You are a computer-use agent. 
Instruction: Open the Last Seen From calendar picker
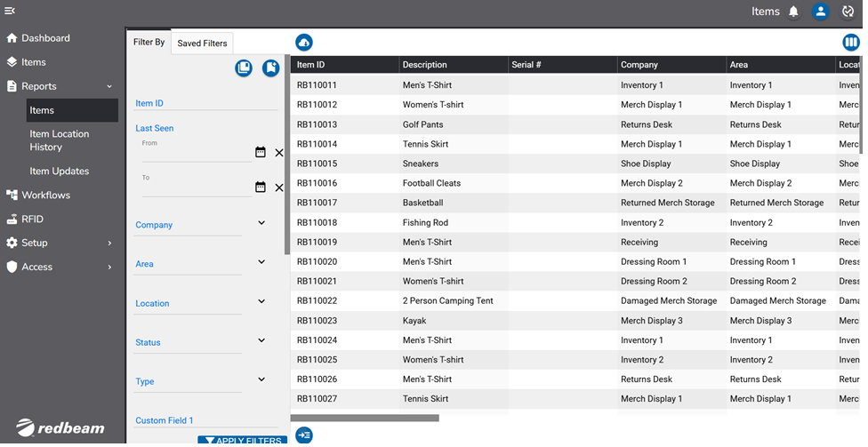(x=260, y=152)
